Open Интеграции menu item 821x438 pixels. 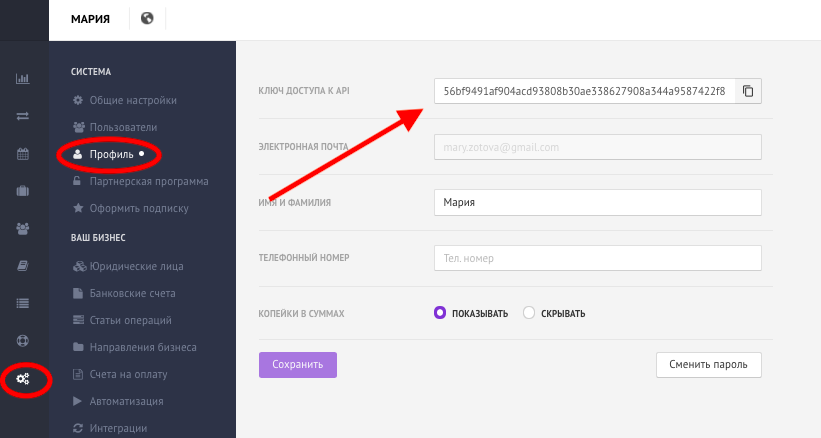click(118, 428)
